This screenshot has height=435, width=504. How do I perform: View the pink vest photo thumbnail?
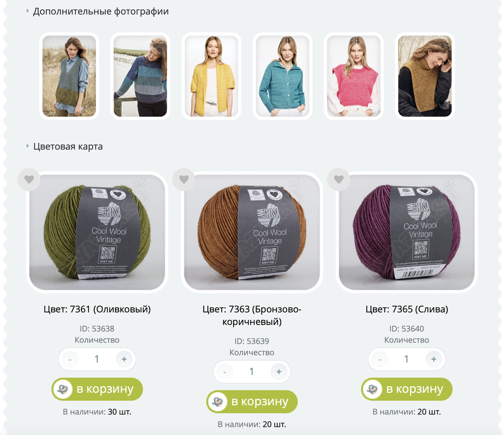(x=354, y=76)
